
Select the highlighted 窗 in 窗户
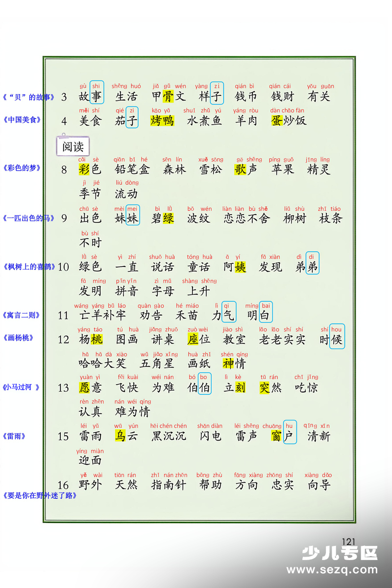275,436
